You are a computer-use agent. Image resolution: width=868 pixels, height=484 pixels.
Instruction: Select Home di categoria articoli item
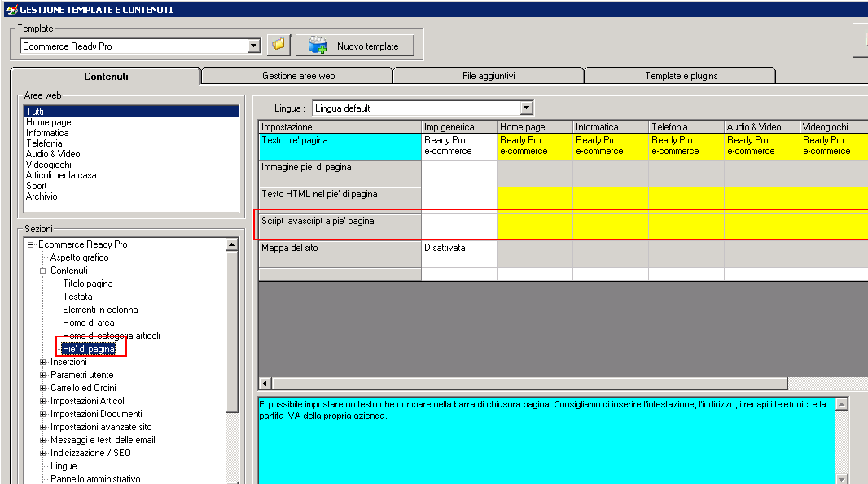click(112, 335)
